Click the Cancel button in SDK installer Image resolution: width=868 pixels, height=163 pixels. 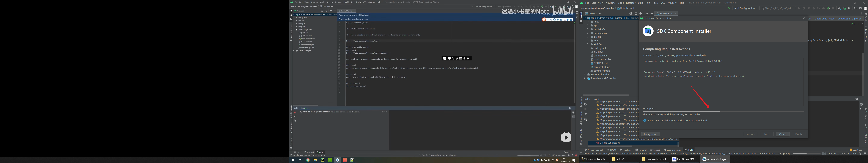[782, 134]
